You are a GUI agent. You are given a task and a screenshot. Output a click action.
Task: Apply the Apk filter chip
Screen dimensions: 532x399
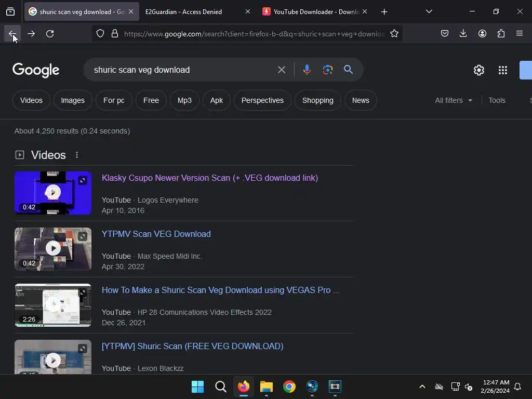click(x=217, y=100)
